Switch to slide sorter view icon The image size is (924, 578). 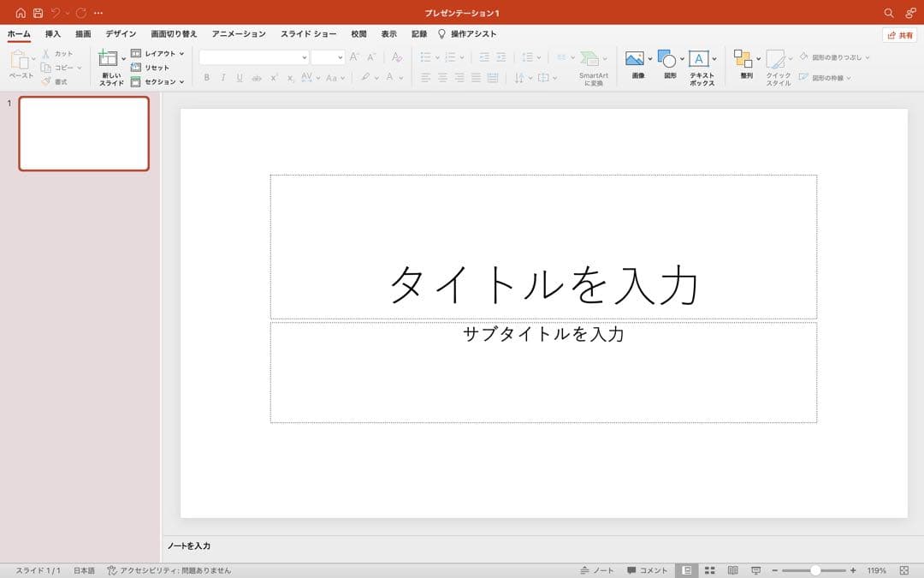click(x=709, y=569)
